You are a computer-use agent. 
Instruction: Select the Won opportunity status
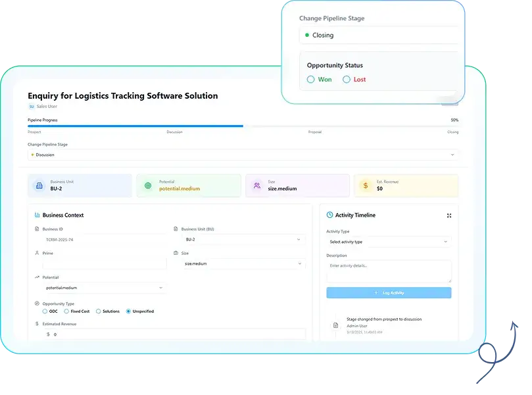[x=311, y=80]
